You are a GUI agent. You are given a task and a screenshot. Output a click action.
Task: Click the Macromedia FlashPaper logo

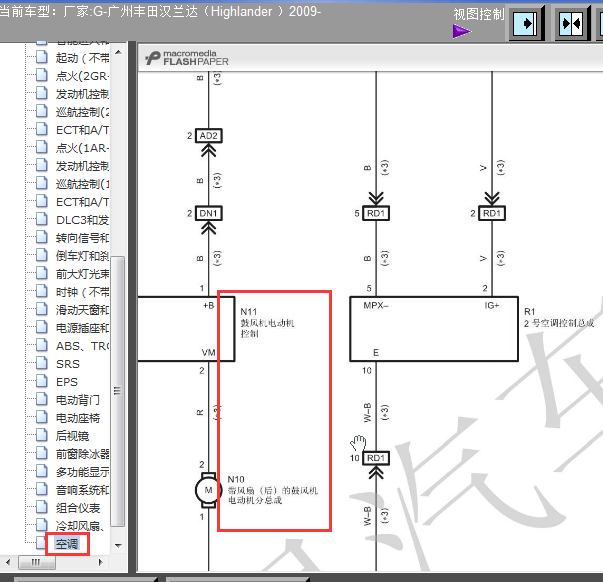(187, 58)
